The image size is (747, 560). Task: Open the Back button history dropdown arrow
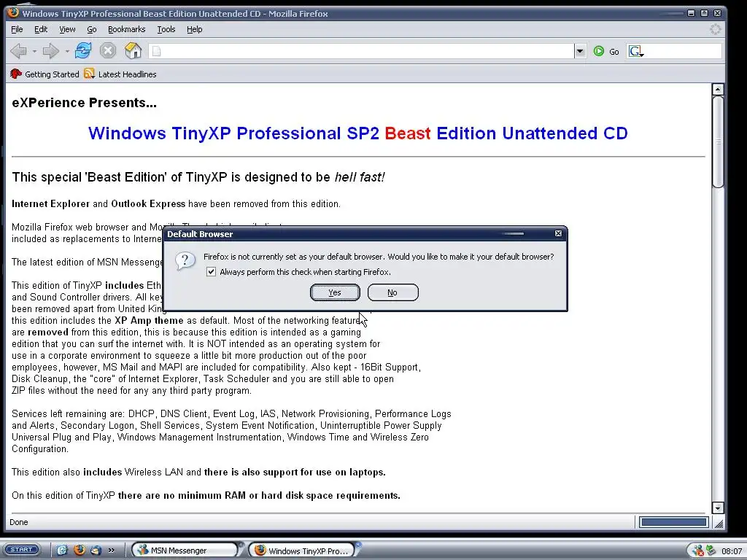coord(34,51)
